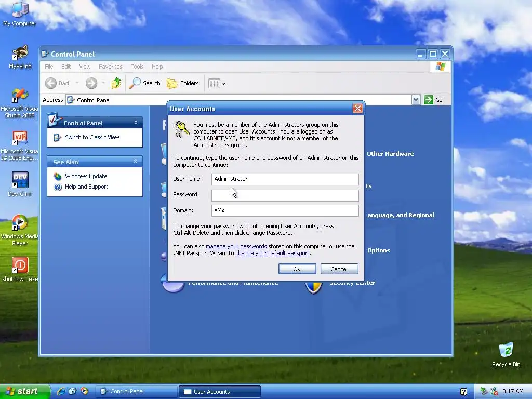Open Search in Control Panel toolbar
This screenshot has width=532, height=399.
click(145, 83)
